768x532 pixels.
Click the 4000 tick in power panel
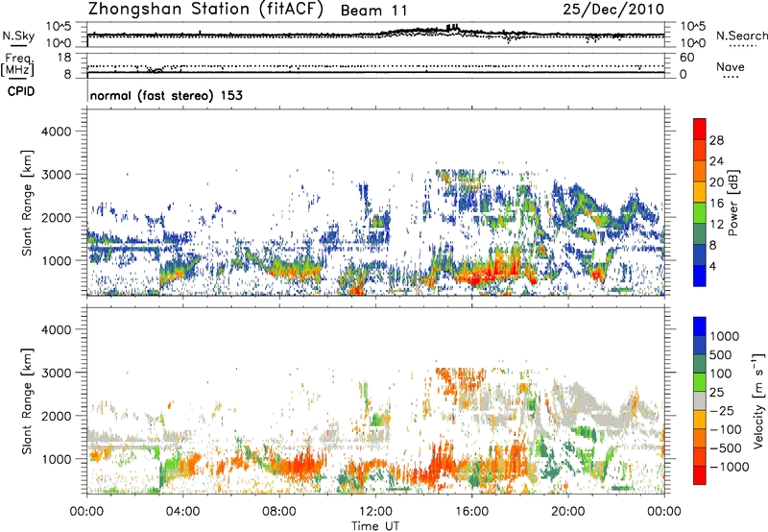pyautogui.click(x=56, y=132)
